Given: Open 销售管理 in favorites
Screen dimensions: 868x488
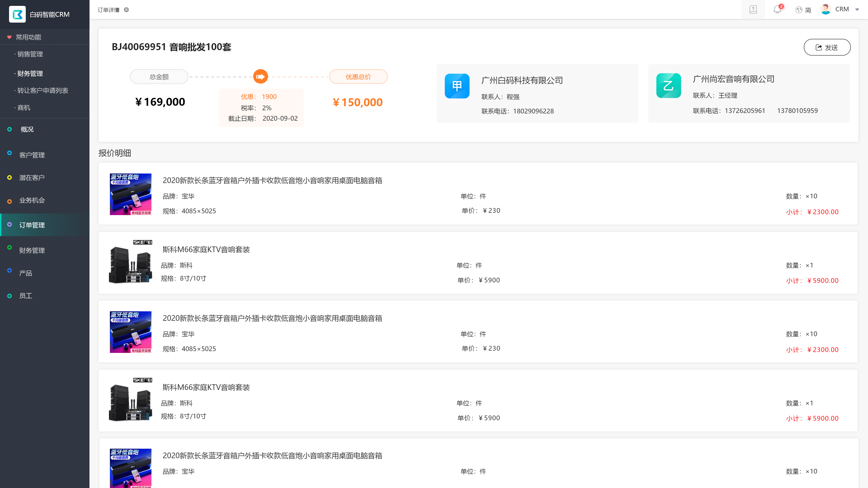Looking at the screenshot, I should click(x=30, y=54).
